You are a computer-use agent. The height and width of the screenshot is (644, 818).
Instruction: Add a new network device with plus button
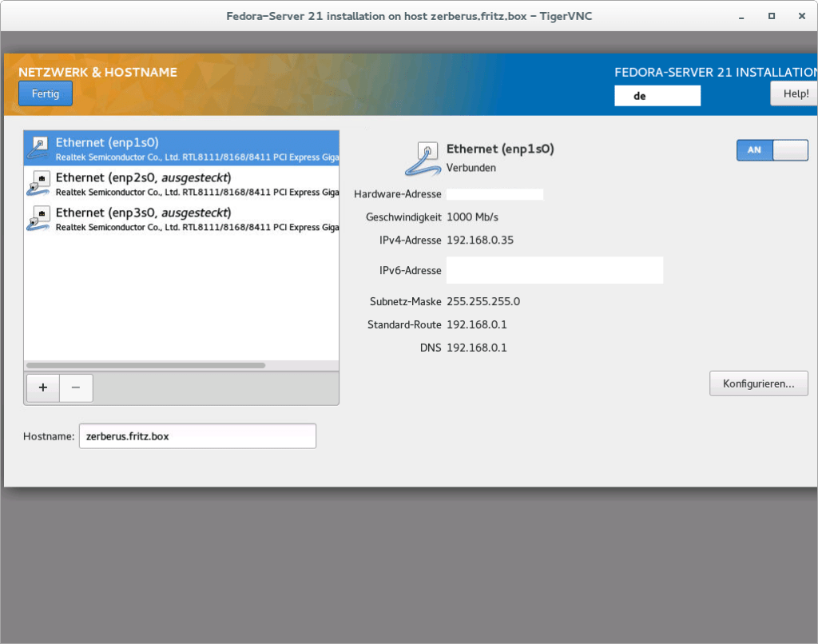pyautogui.click(x=43, y=388)
